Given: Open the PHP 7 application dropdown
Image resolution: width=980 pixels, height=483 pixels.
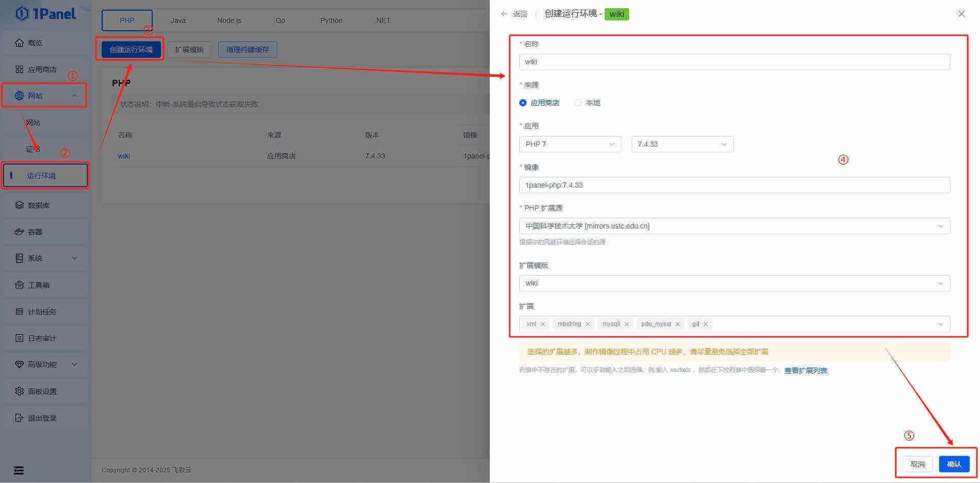Looking at the screenshot, I should pyautogui.click(x=570, y=144).
